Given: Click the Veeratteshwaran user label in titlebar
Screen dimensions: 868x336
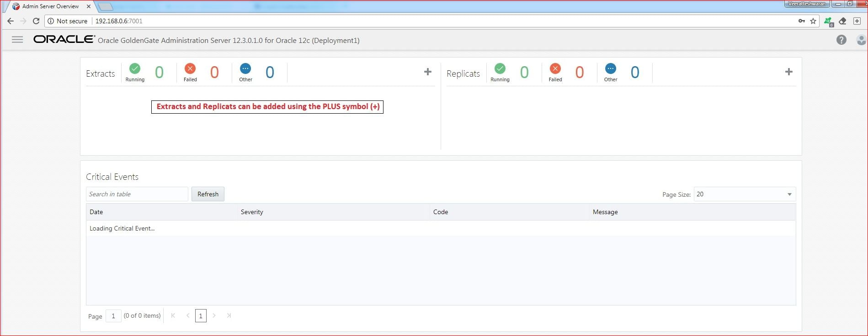Looking at the screenshot, I should coord(807,4).
